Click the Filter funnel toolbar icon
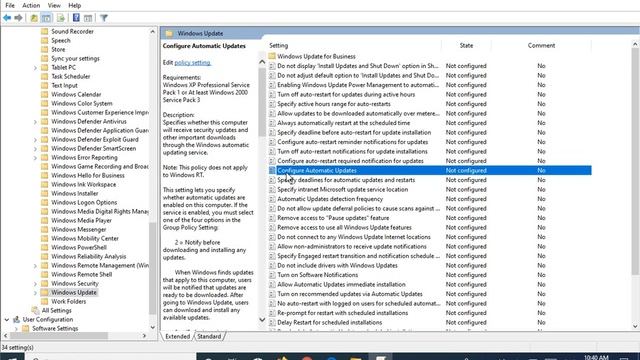Viewport: 640px width, 360px height. 104,18
